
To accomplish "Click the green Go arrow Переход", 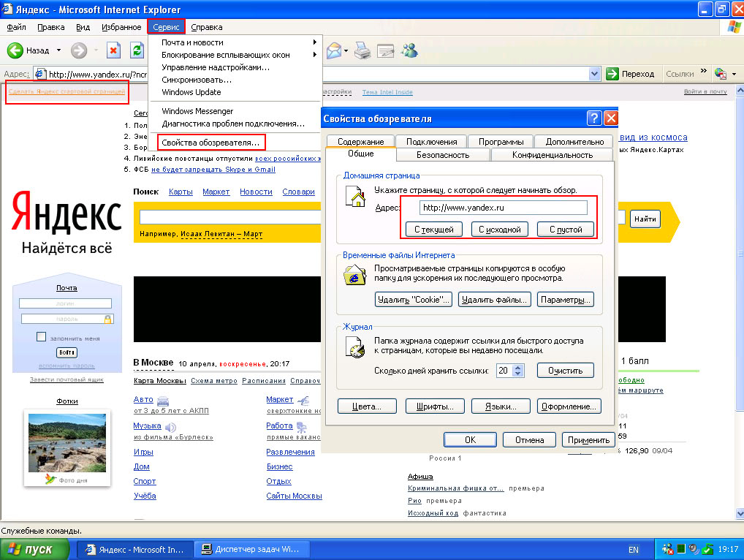I will coord(612,74).
